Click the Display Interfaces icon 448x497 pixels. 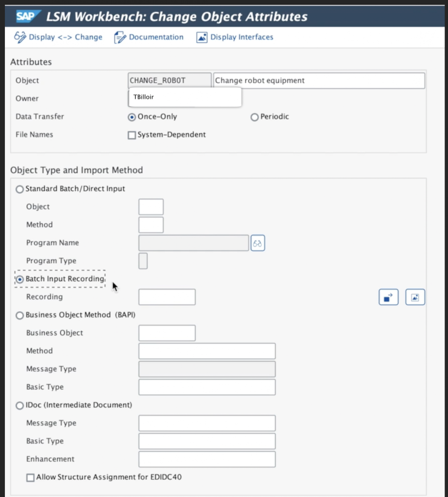[x=202, y=37]
